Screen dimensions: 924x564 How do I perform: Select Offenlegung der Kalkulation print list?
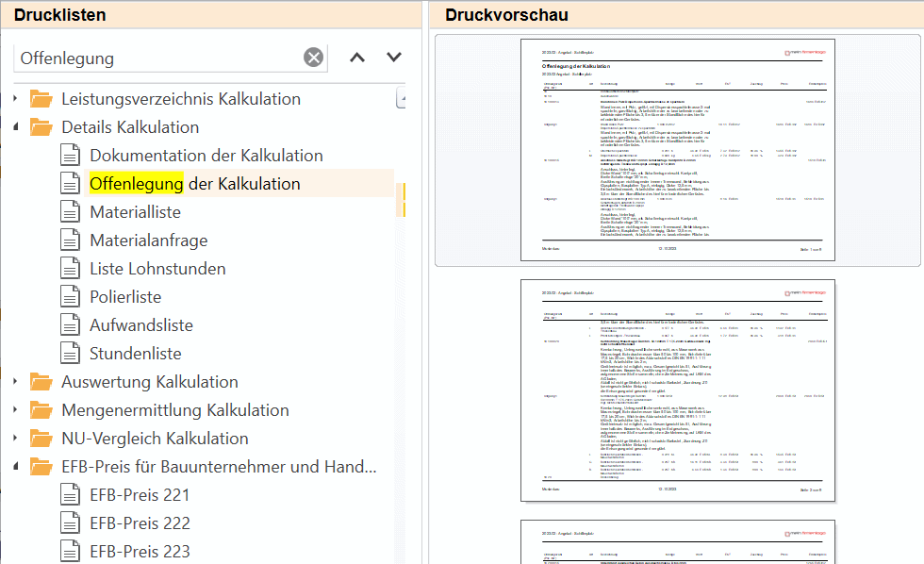195,183
